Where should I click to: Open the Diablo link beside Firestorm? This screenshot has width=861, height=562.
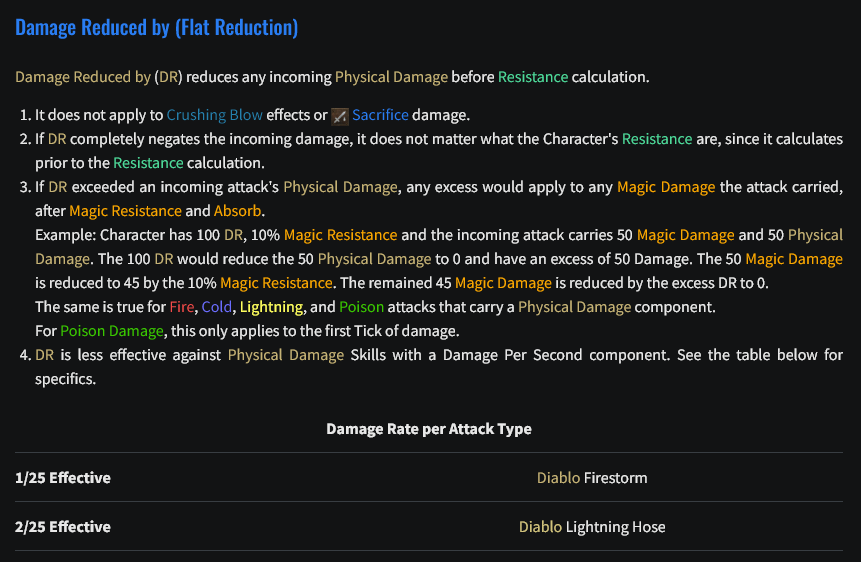(x=558, y=478)
